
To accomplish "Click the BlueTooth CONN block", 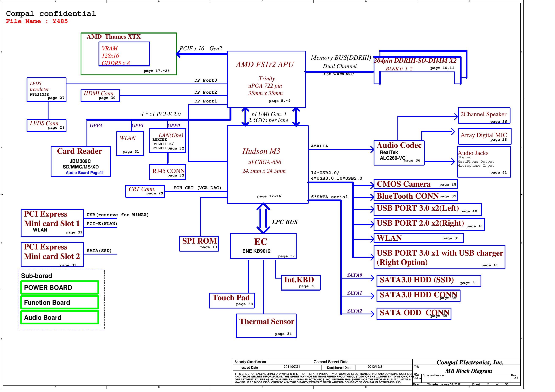I will click(416, 196).
